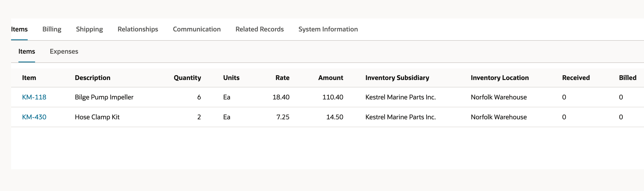The width and height of the screenshot is (644, 191).
Task: Click the Inventory Location column header
Action: pyautogui.click(x=500, y=78)
